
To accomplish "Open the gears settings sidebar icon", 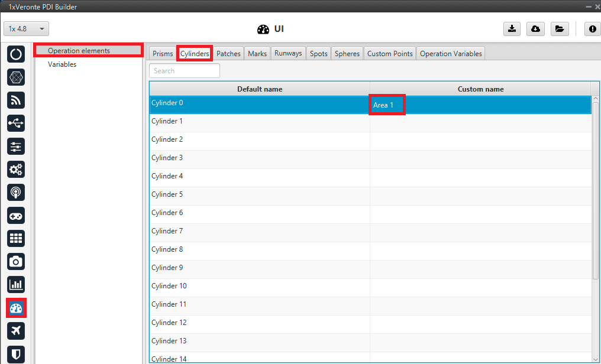I will (x=16, y=170).
